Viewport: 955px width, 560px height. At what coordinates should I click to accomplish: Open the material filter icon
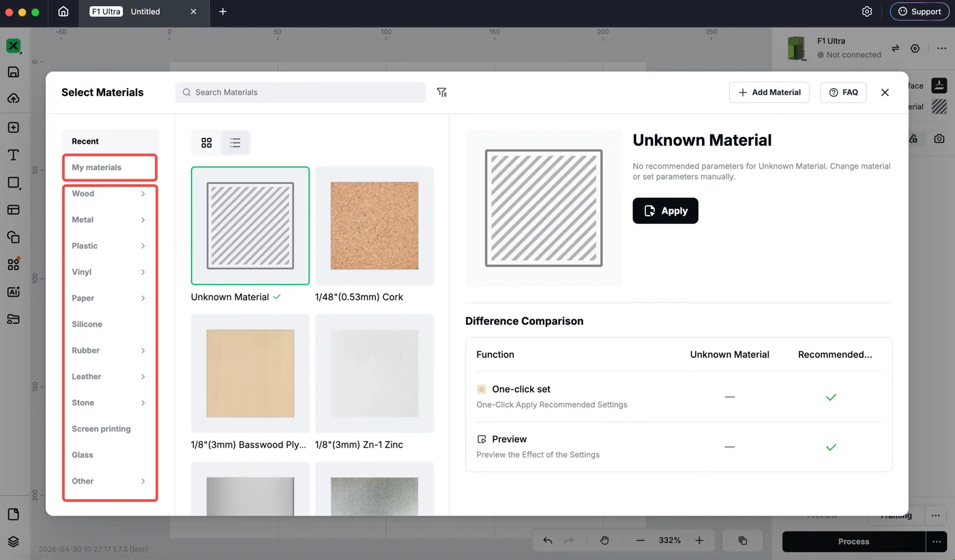pos(442,92)
